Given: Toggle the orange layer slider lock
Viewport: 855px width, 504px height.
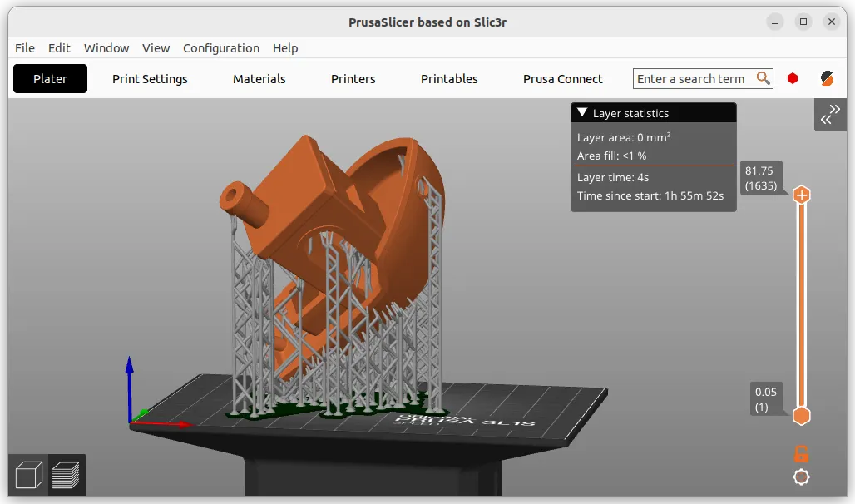Looking at the screenshot, I should point(801,453).
